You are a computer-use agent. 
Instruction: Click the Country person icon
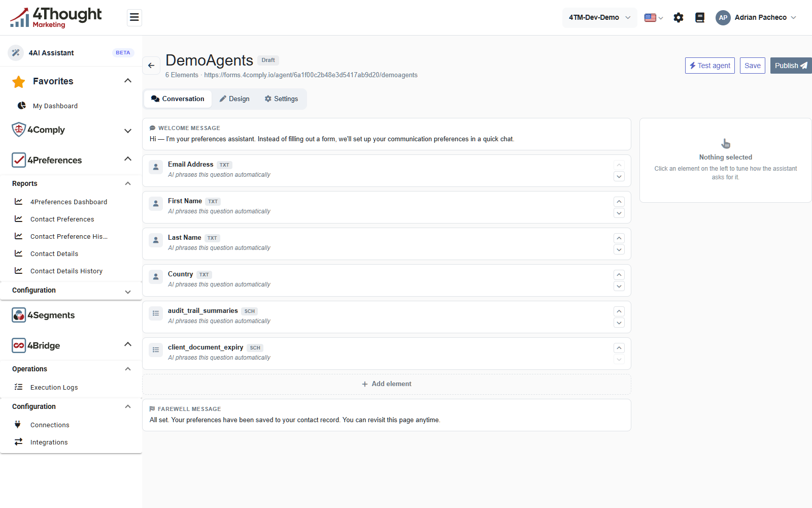tap(156, 276)
